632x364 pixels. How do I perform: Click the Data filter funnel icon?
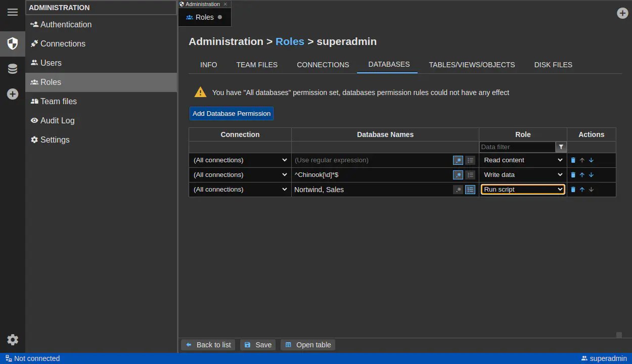point(561,147)
